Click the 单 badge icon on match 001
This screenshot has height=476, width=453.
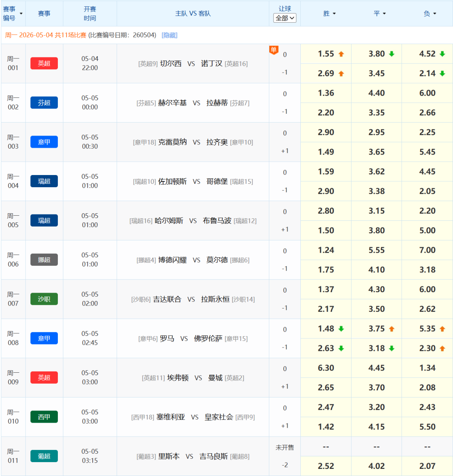click(273, 50)
